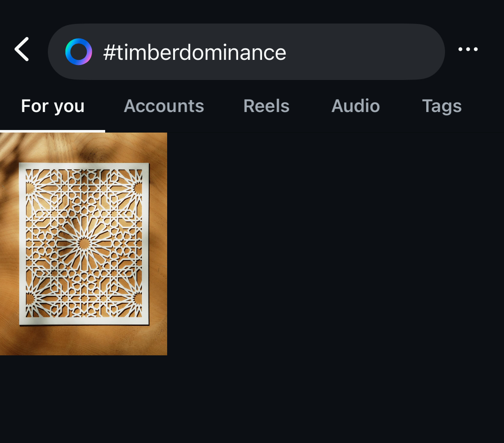Select the For you tab

pos(53,106)
